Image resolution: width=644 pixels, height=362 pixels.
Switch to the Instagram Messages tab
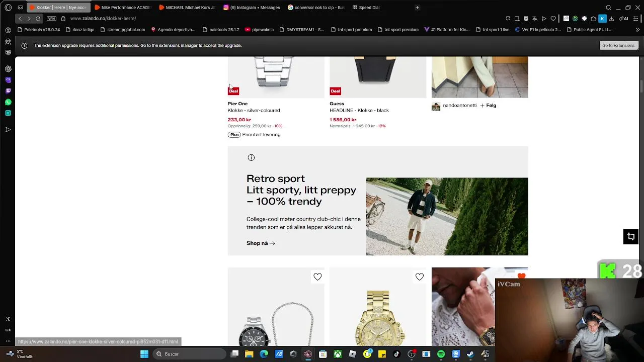(251, 8)
